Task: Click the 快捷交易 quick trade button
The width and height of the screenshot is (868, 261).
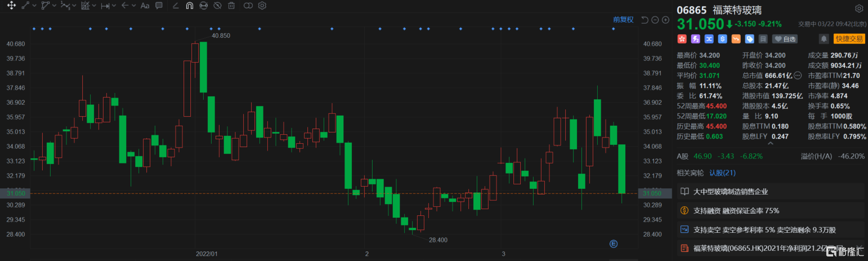Action: (x=849, y=39)
